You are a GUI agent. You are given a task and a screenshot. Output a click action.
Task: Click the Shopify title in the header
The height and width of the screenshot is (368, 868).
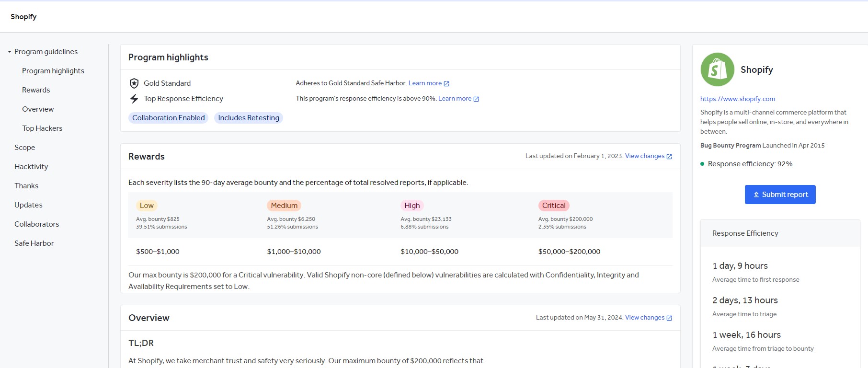tap(23, 17)
